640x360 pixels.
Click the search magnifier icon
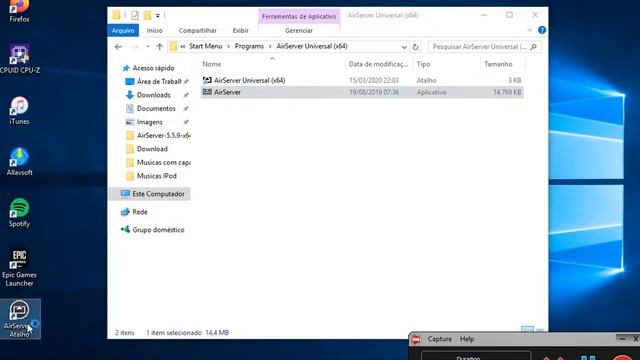(x=533, y=47)
